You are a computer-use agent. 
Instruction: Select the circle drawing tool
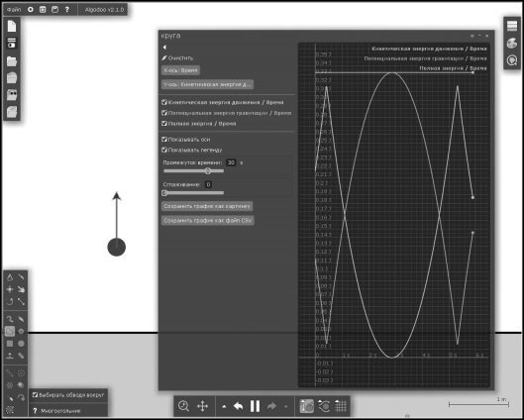tap(21, 343)
